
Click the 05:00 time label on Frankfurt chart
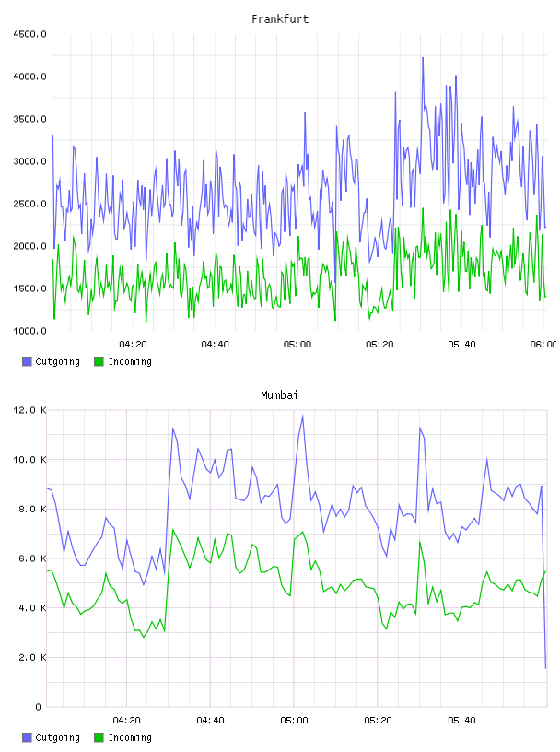point(297,345)
